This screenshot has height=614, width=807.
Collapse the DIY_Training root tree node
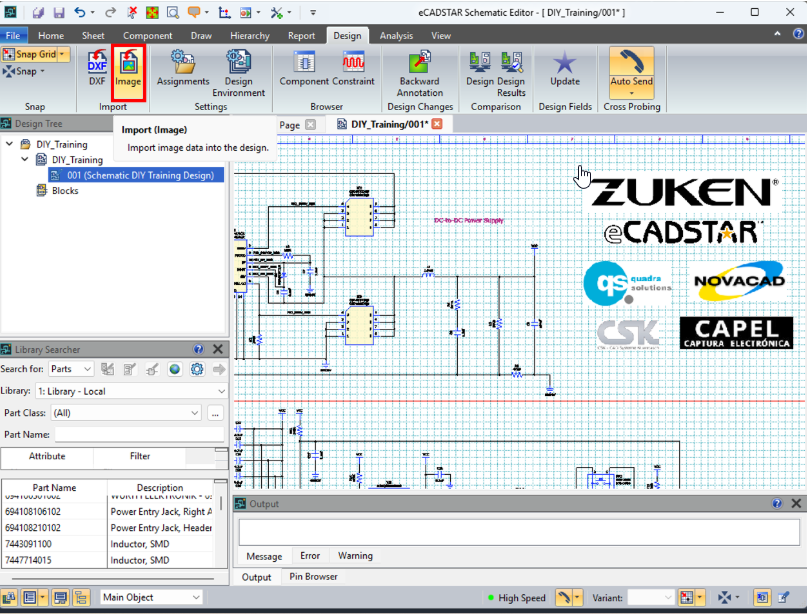pyautogui.click(x=10, y=144)
